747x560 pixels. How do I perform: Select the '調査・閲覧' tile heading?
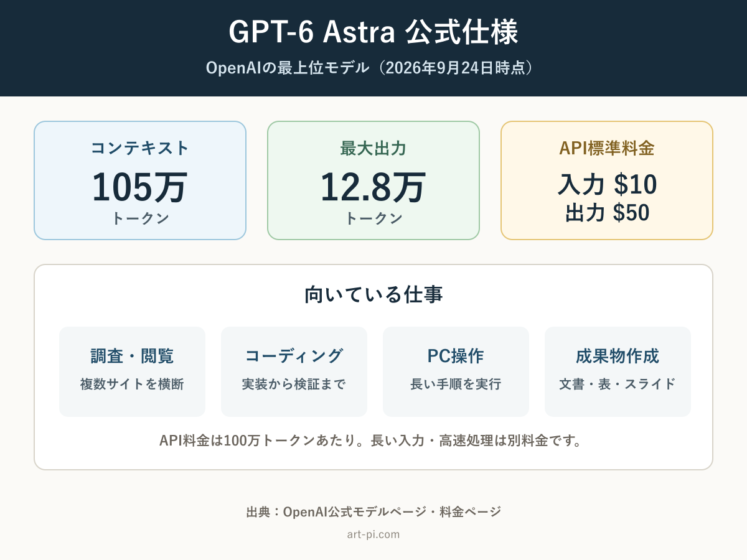tap(132, 356)
